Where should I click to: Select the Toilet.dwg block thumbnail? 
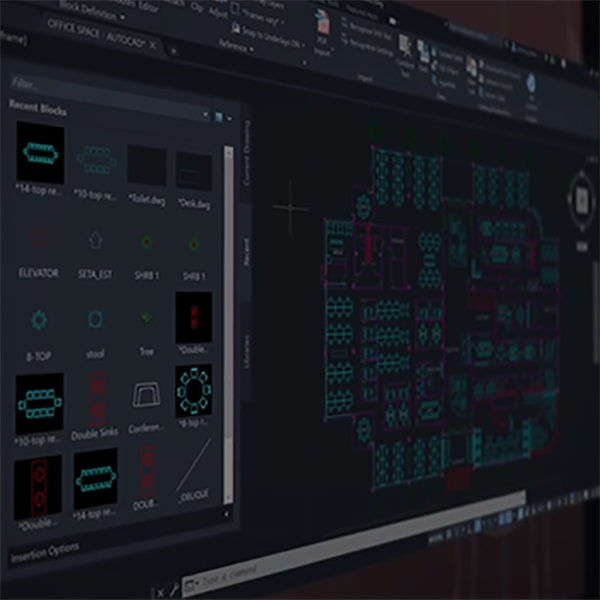point(146,166)
